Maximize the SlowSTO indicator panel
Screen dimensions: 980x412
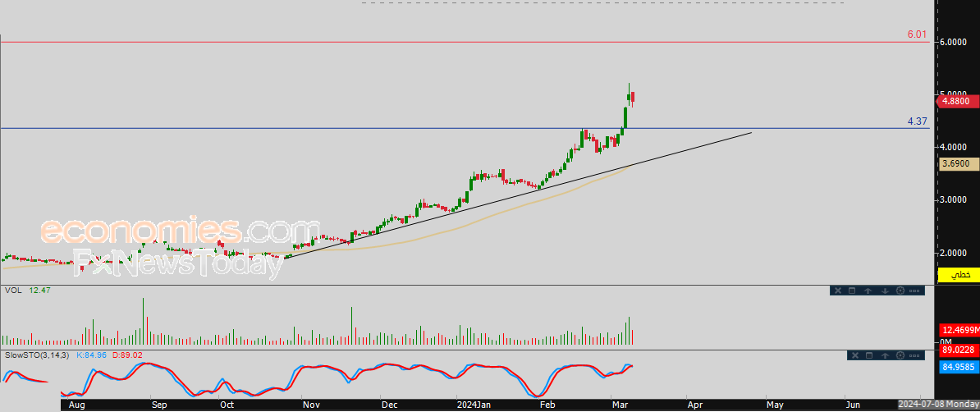tap(869, 355)
